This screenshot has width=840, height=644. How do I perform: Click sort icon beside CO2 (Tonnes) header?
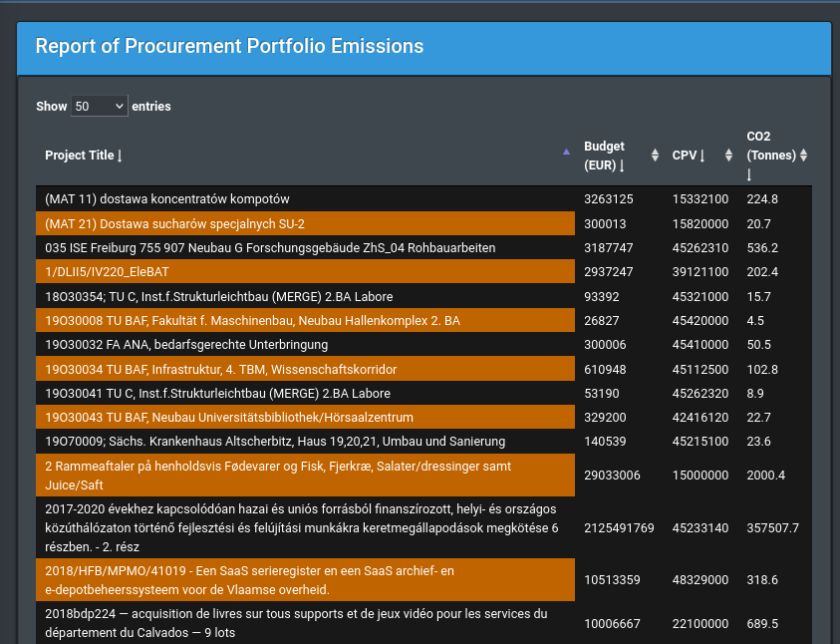[805, 155]
